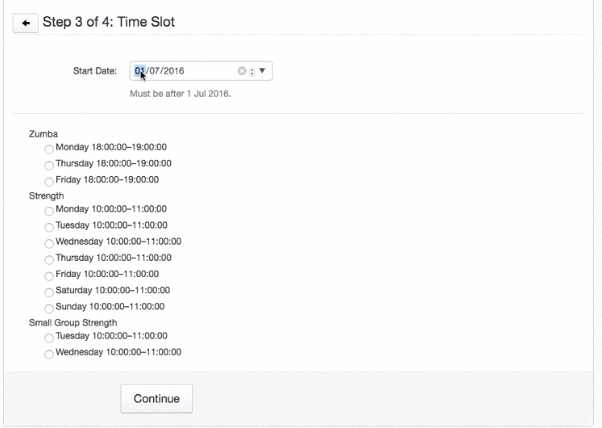The image size is (602, 428).
Task: Click the year 2016 in Start Date
Action: pos(173,72)
